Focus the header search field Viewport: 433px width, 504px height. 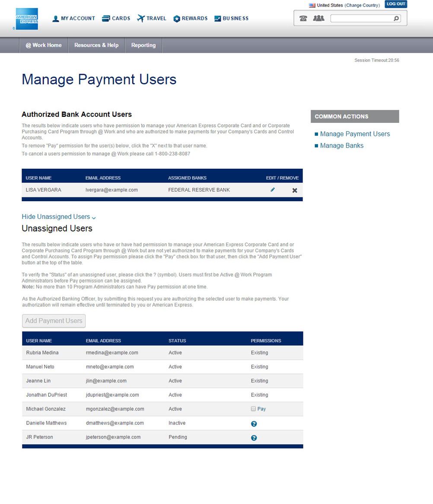pos(362,18)
